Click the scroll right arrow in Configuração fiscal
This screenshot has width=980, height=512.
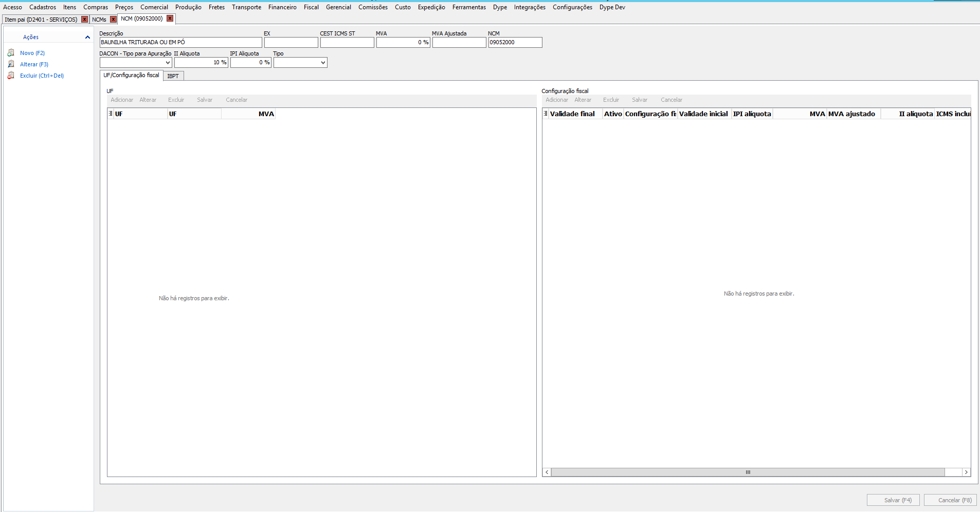(966, 472)
